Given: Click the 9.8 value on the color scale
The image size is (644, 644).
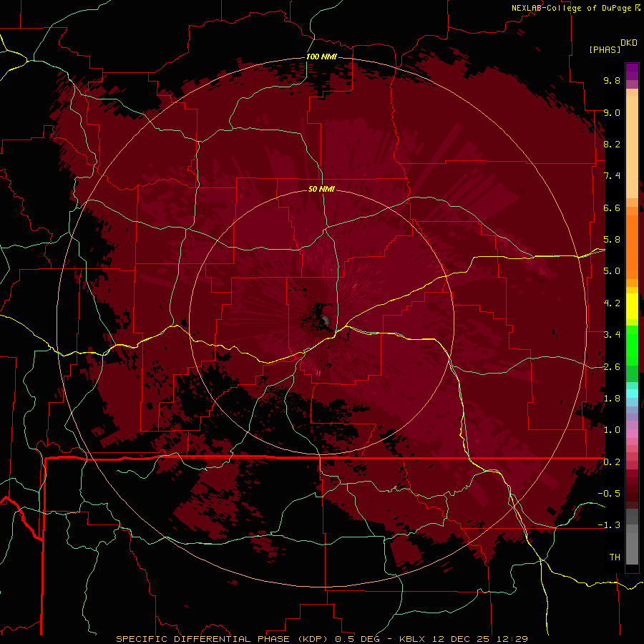Looking at the screenshot, I should point(612,80).
